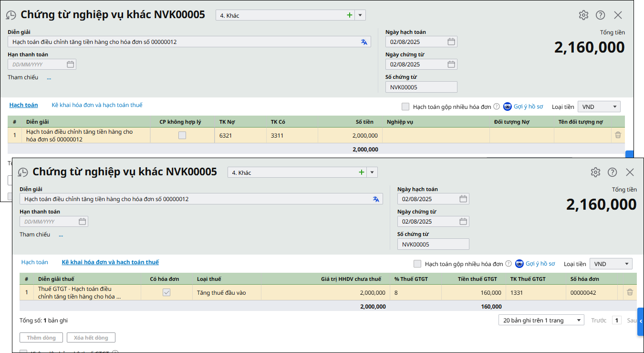Enable Hạch toán gộp nhiều hóa đơn in front dialog
Screen dimensions: 644x353
pyautogui.click(x=417, y=264)
